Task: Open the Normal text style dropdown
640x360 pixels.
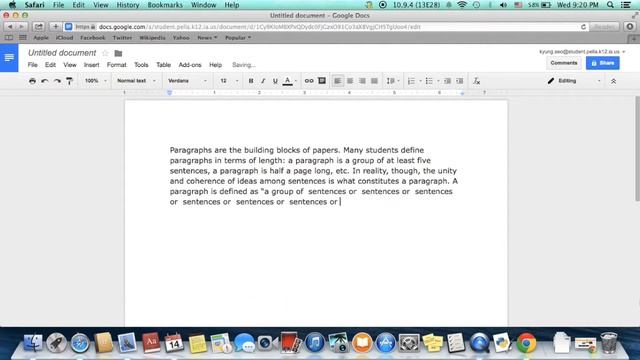Action: tap(136, 81)
